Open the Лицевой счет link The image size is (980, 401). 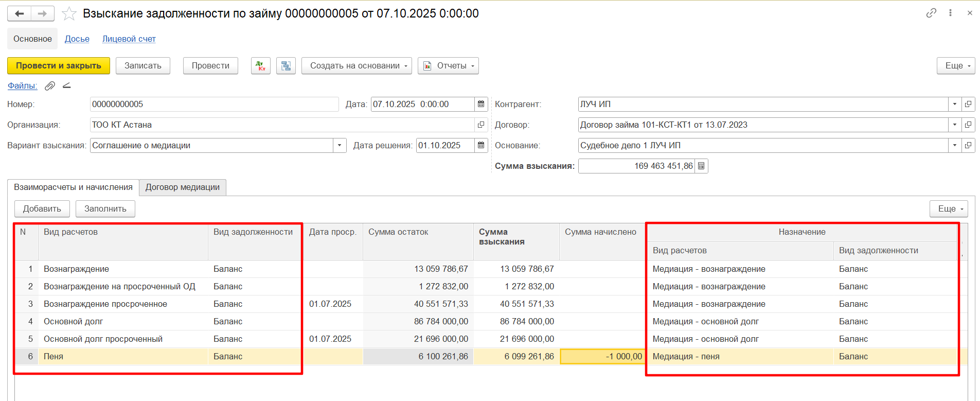(129, 39)
